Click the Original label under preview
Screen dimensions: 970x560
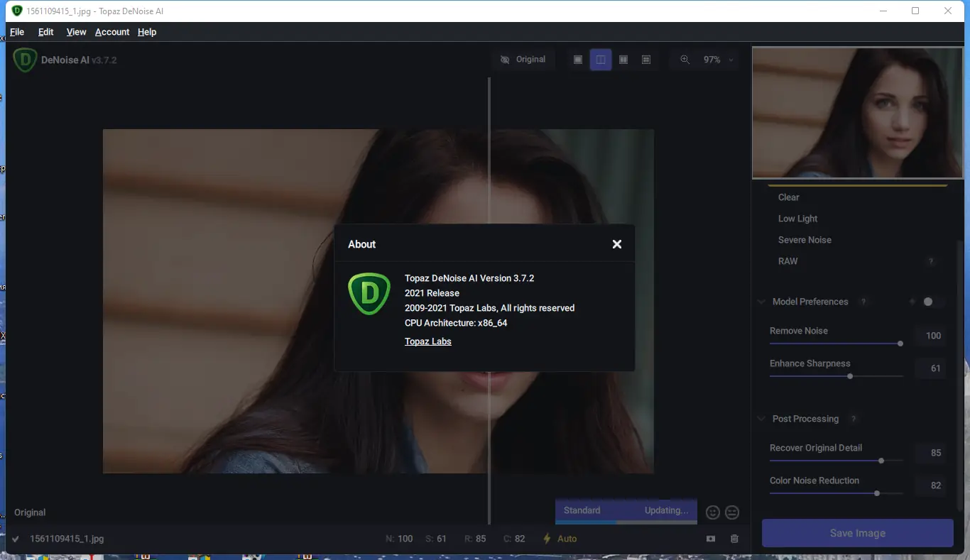click(x=30, y=512)
